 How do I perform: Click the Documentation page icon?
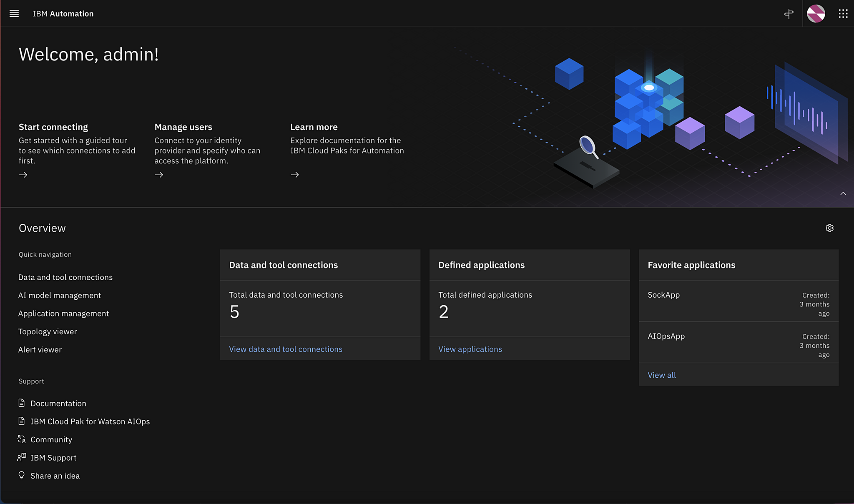[22, 403]
